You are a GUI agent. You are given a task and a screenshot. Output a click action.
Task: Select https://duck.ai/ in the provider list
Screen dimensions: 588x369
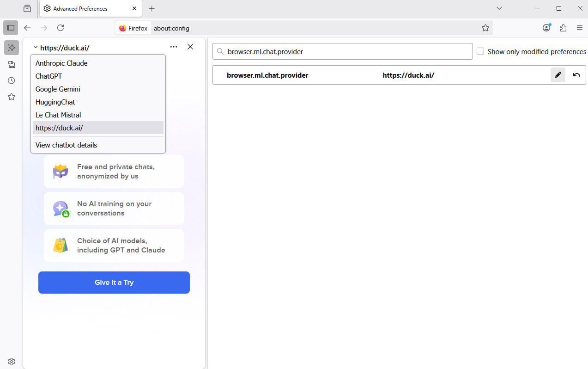tap(98, 128)
